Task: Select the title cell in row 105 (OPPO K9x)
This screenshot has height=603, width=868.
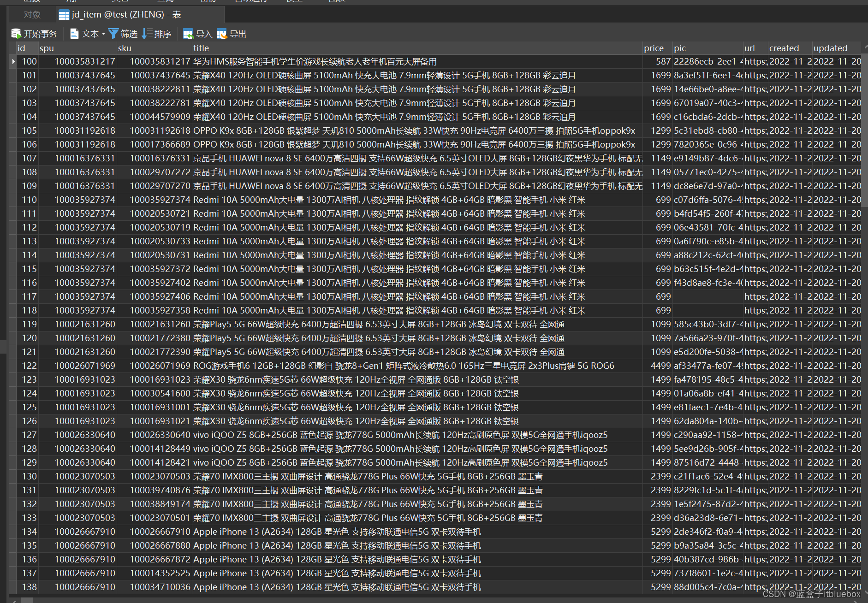Action: 417,130
